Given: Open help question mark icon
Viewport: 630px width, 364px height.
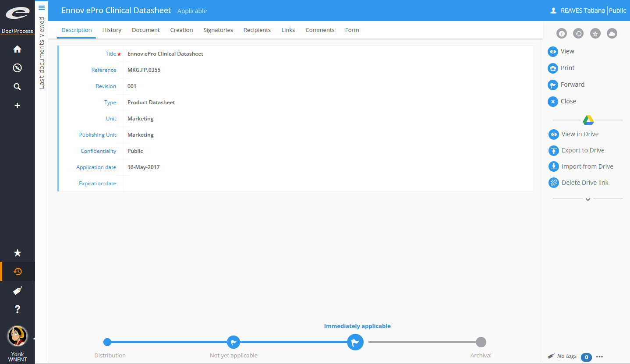Looking at the screenshot, I should tap(18, 309).
